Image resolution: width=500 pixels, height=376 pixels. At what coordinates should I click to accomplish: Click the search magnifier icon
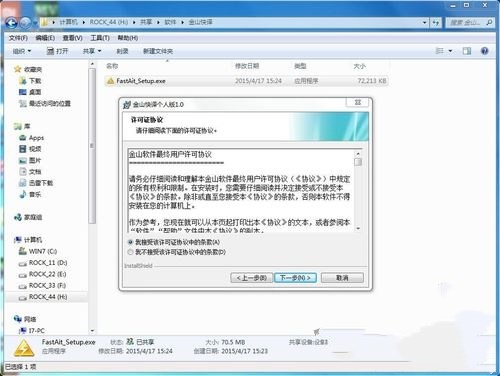(489, 22)
